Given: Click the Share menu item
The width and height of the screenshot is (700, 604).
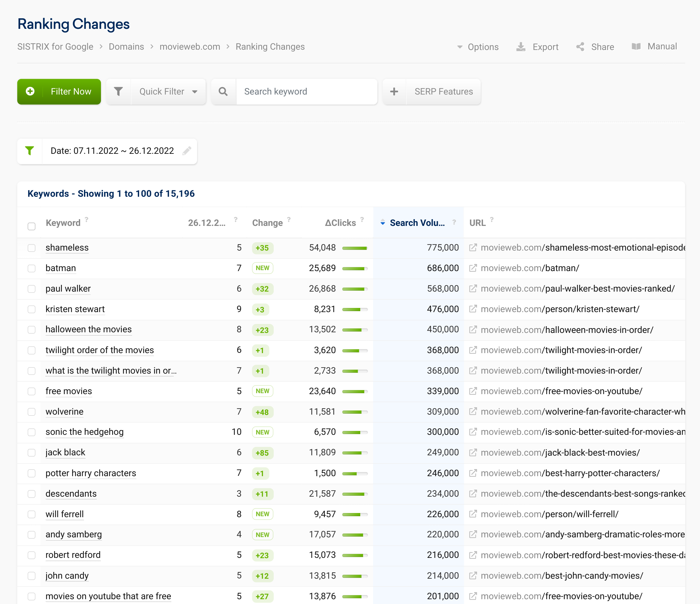Looking at the screenshot, I should tap(595, 47).
